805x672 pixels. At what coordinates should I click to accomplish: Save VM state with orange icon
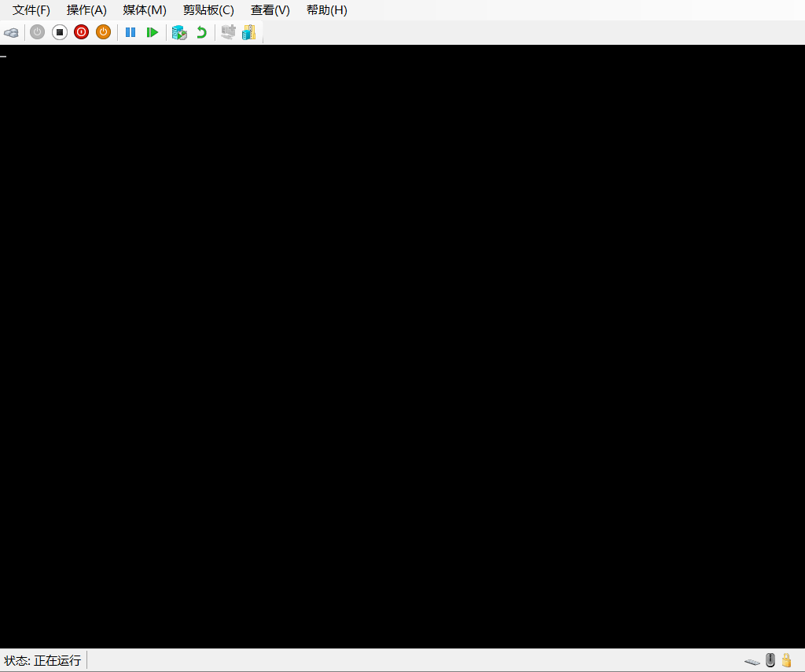click(x=103, y=32)
